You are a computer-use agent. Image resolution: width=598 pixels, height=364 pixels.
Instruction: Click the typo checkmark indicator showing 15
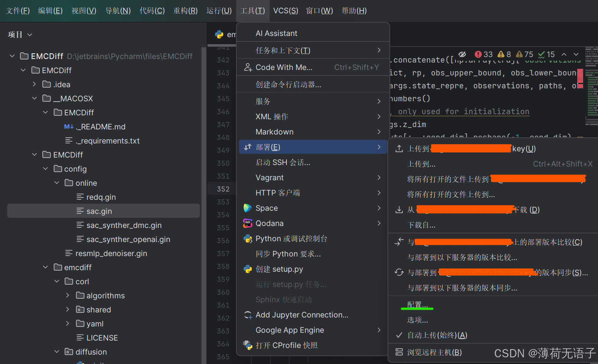pos(546,54)
